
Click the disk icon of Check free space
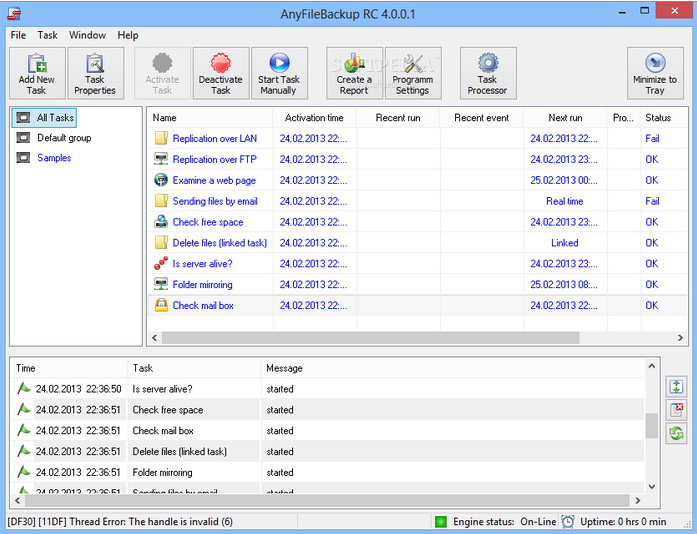coord(161,222)
